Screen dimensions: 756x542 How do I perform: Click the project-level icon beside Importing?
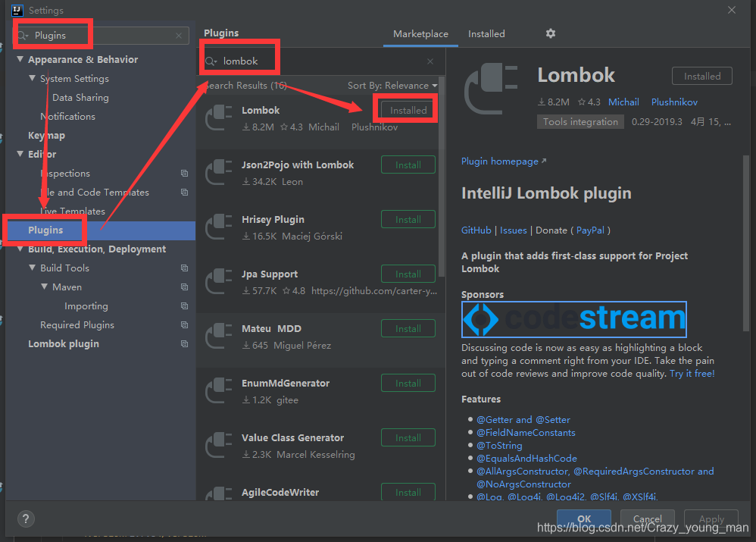pyautogui.click(x=184, y=306)
